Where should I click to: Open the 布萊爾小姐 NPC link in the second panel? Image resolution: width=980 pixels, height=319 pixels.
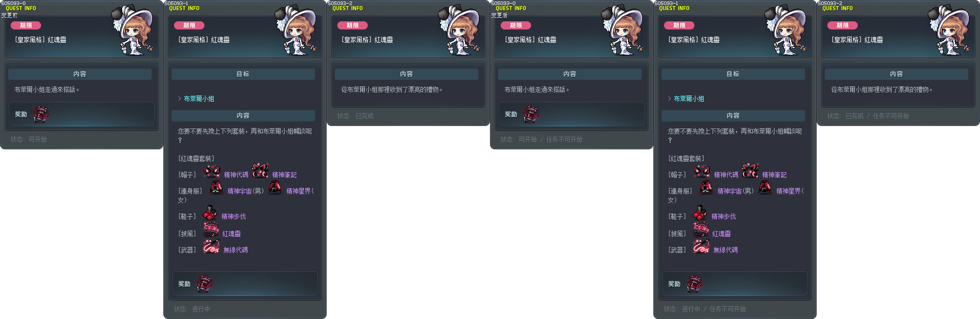[199, 99]
